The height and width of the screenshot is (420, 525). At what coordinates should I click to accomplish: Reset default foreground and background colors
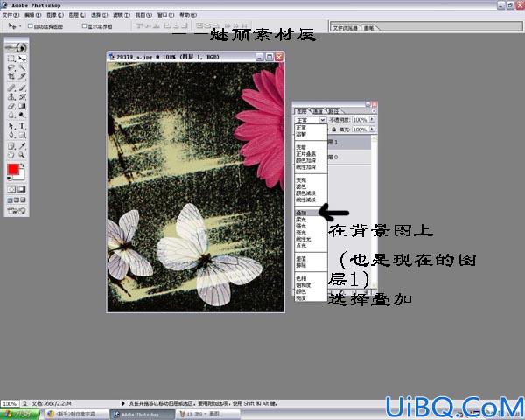pos(9,178)
